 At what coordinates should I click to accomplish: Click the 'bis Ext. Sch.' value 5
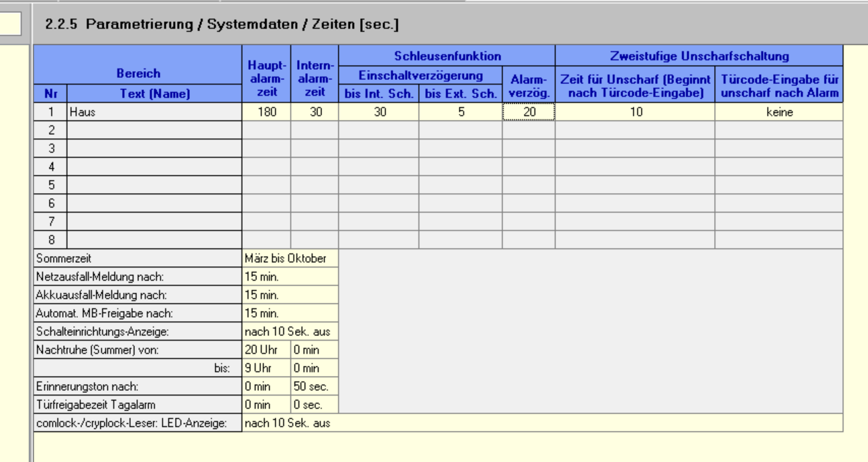click(460, 113)
